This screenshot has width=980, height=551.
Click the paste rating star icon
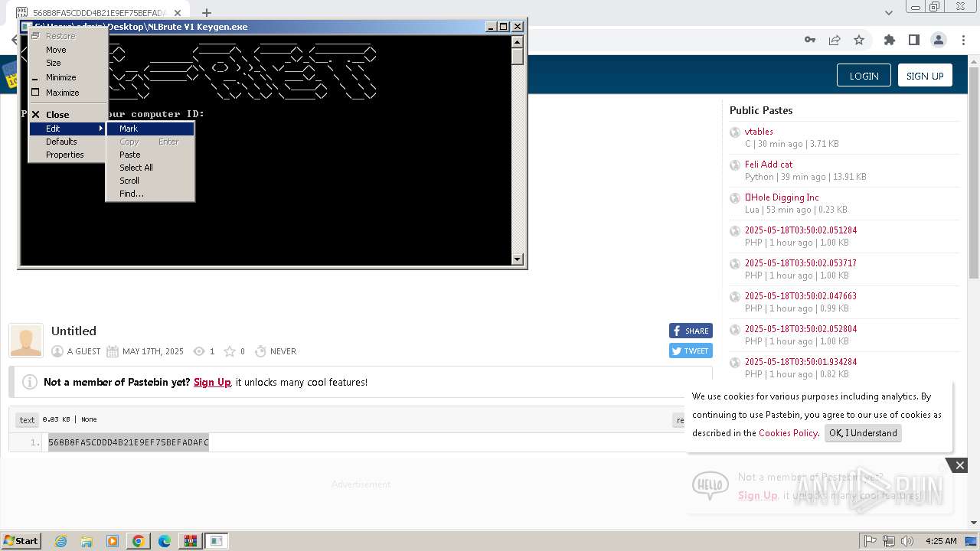pos(230,351)
